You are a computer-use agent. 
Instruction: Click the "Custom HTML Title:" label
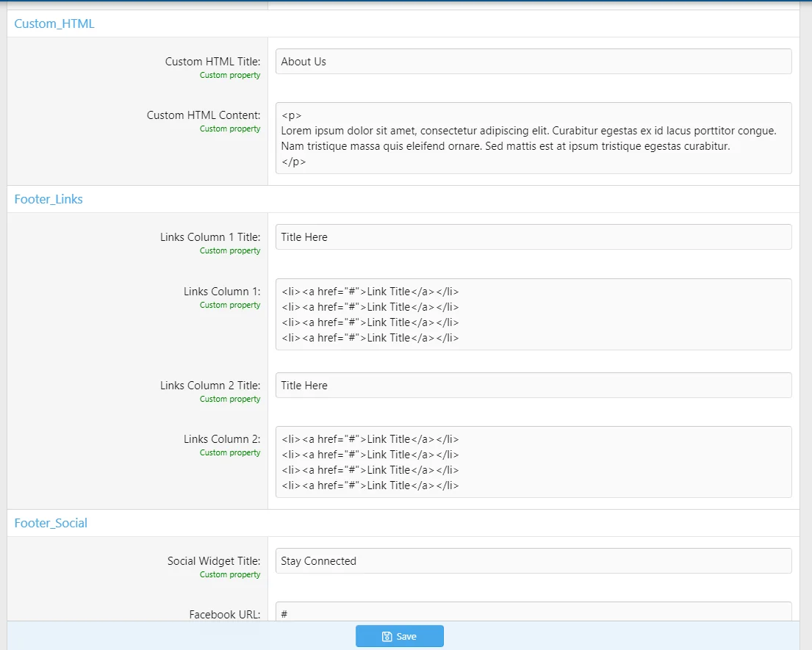point(212,62)
